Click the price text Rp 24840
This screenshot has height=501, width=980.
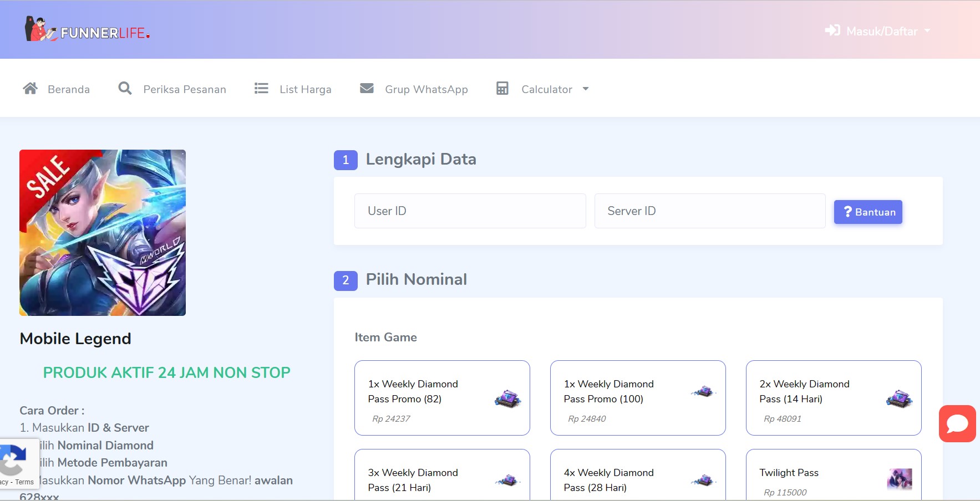tap(587, 419)
